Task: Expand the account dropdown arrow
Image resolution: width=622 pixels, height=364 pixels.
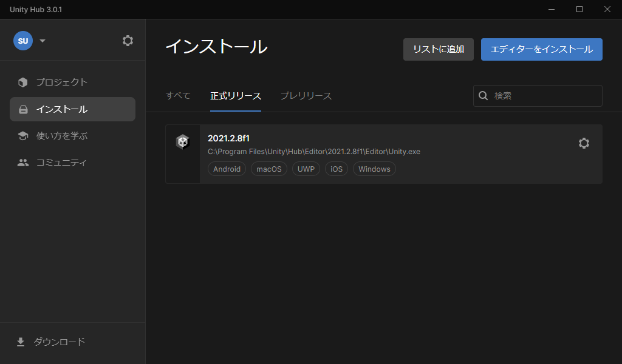Action: click(x=43, y=41)
